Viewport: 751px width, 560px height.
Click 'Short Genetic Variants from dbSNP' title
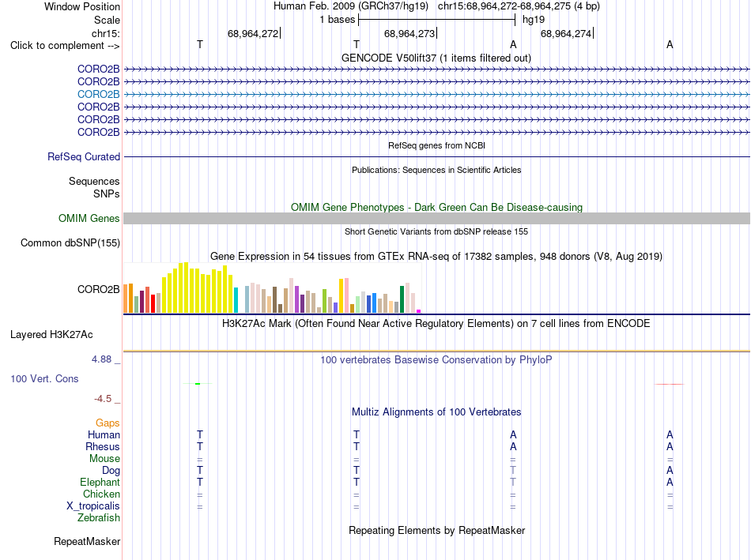[436, 231]
